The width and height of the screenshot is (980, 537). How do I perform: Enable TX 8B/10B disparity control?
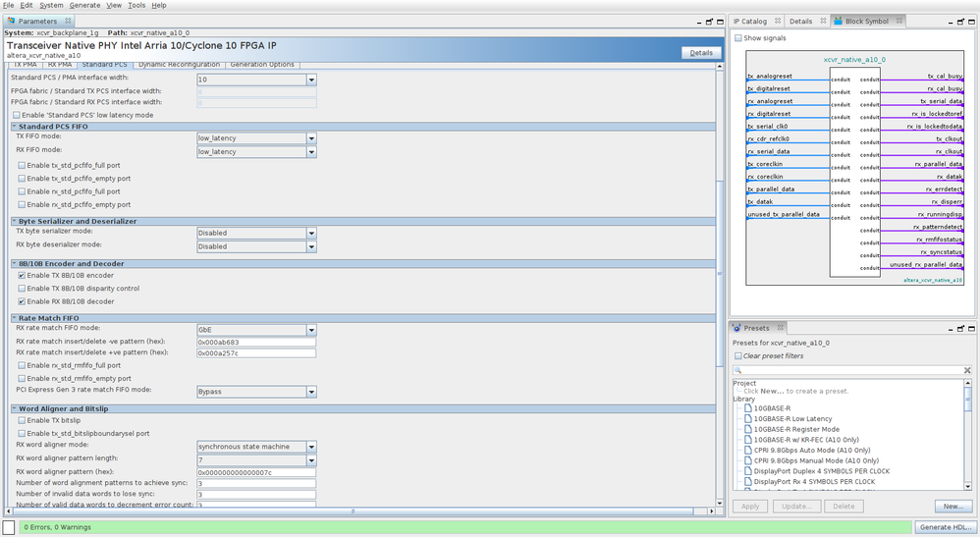pos(22,289)
